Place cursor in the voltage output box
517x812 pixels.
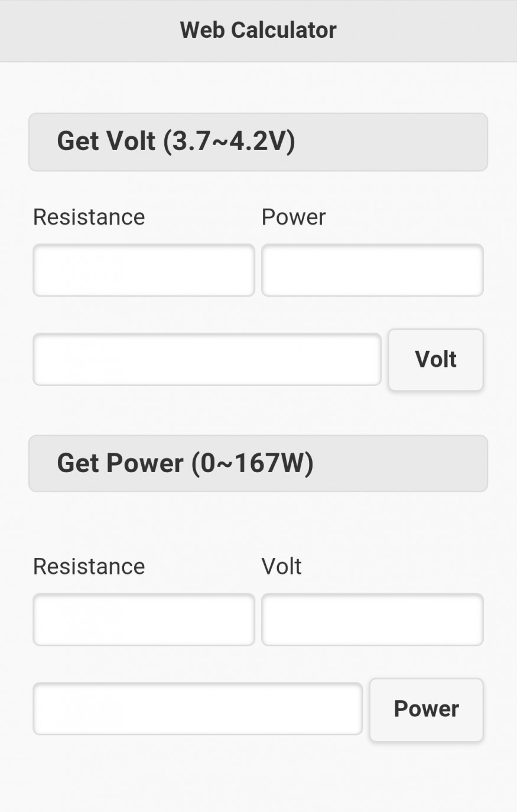tap(207, 359)
